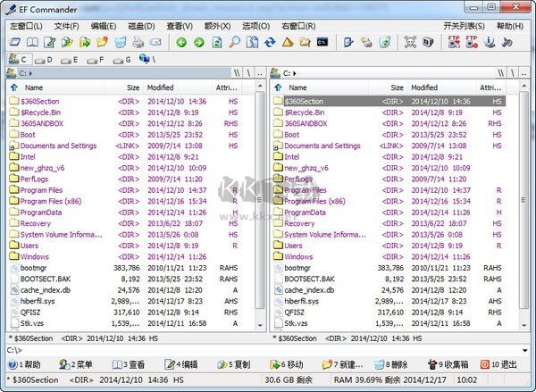This screenshot has width=536, height=392.
Task: Click right panel scroll up arrow
Action: point(524,86)
